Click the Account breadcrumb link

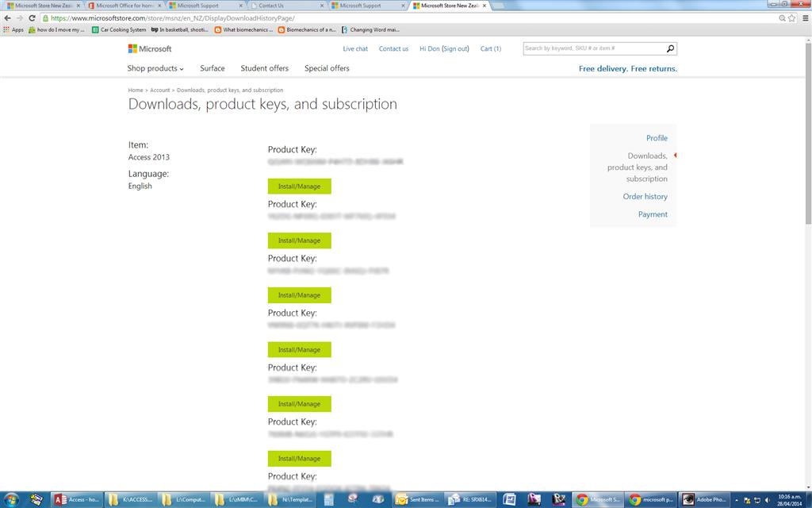pyautogui.click(x=159, y=90)
